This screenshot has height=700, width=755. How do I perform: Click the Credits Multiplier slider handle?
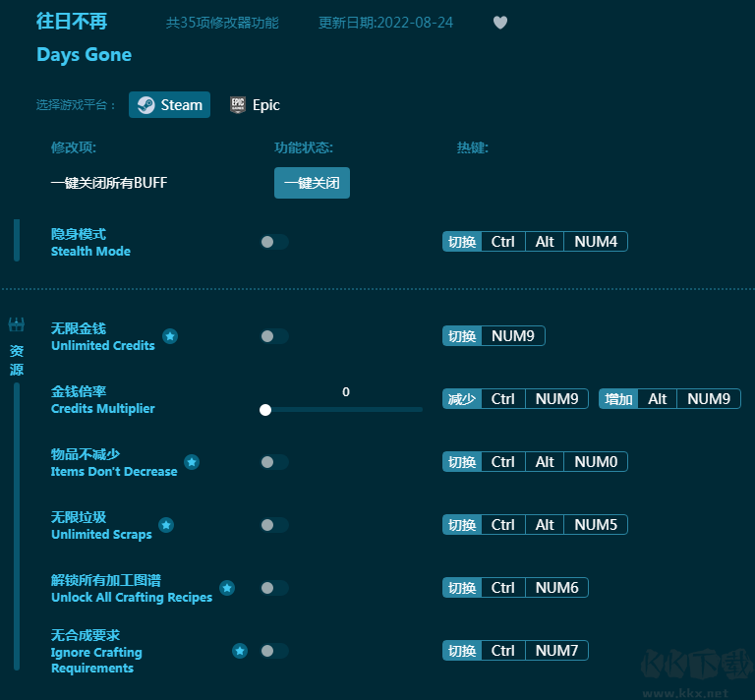click(265, 410)
